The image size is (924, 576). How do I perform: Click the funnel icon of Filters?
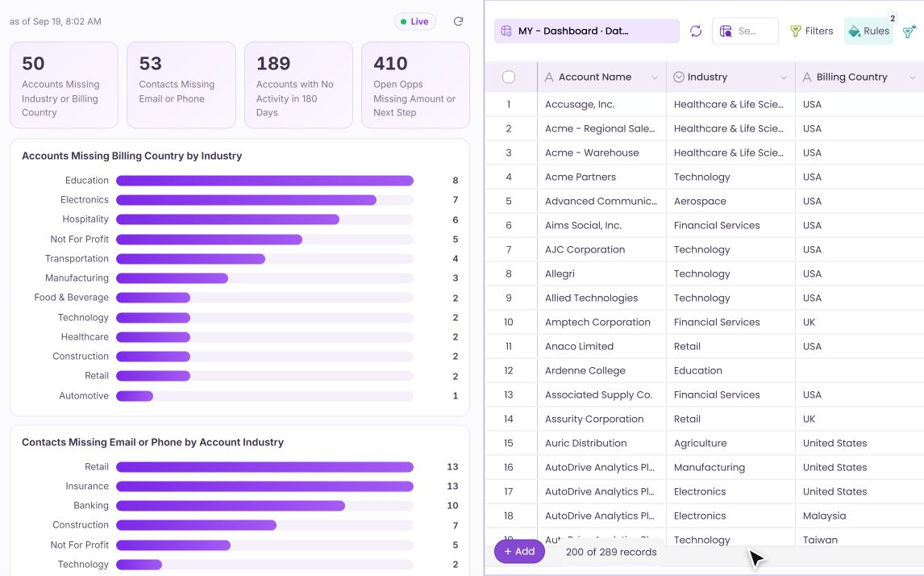point(796,31)
